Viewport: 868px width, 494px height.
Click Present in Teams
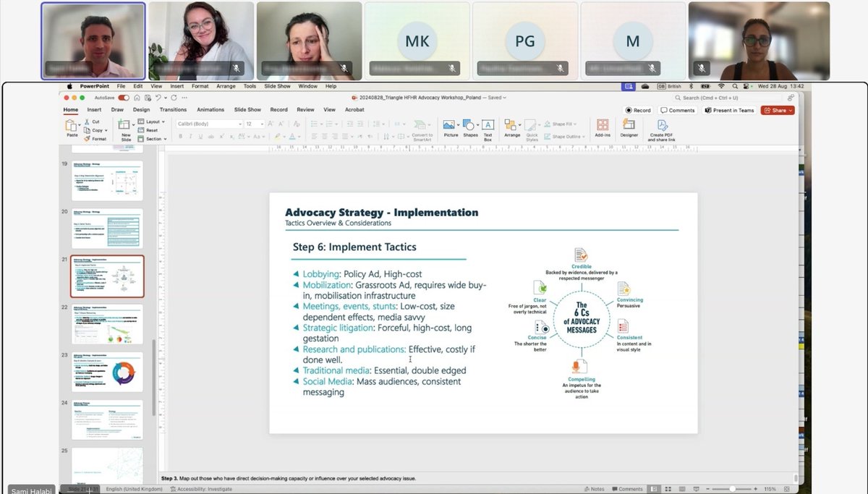729,111
